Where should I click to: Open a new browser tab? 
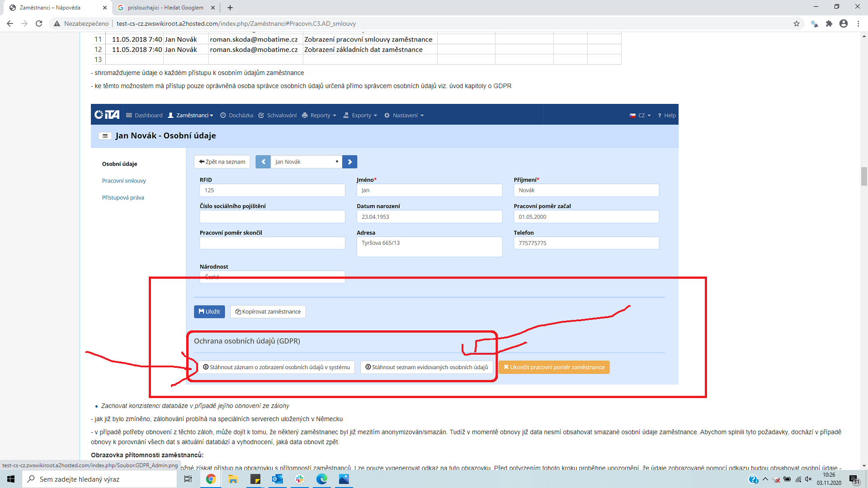pyautogui.click(x=230, y=8)
